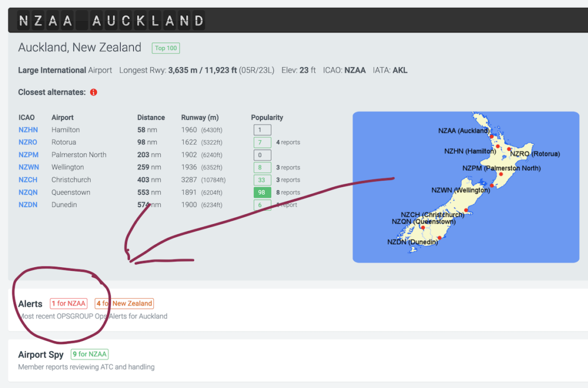
Task: Open the NZQN Queenstown airport link
Action: (x=28, y=193)
